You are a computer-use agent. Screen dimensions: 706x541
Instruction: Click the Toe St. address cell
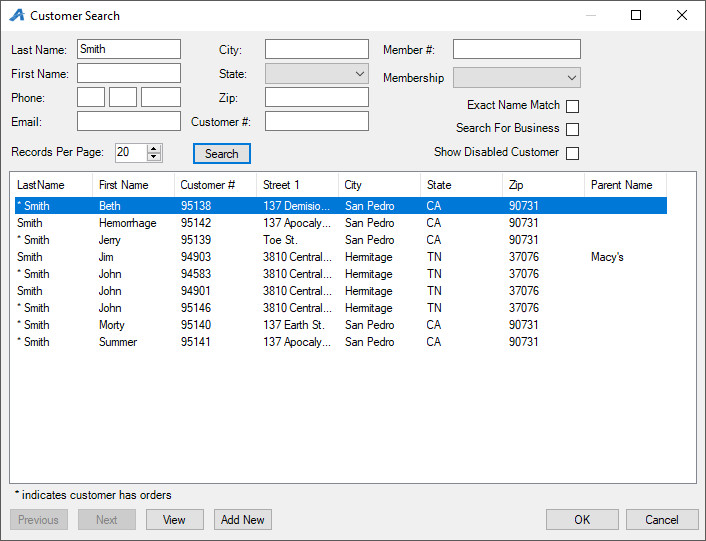point(280,240)
